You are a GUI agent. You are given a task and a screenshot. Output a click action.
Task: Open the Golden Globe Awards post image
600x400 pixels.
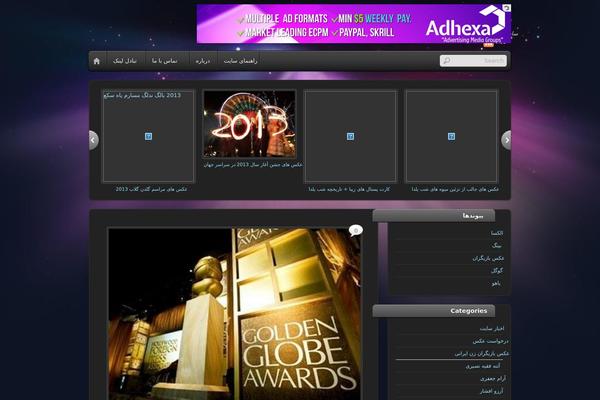coord(234,314)
